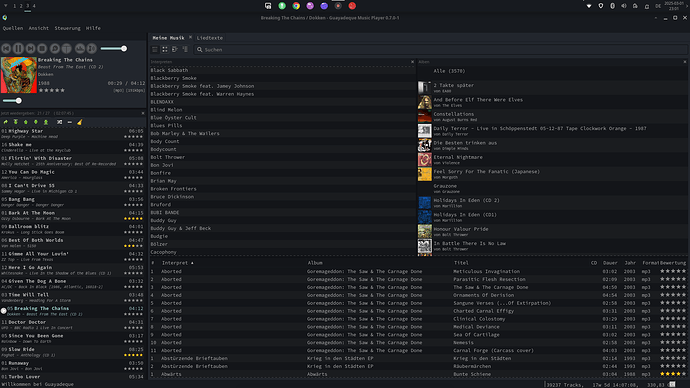Close the now playing panel
Screen dimensions: 690x388
coord(143,113)
